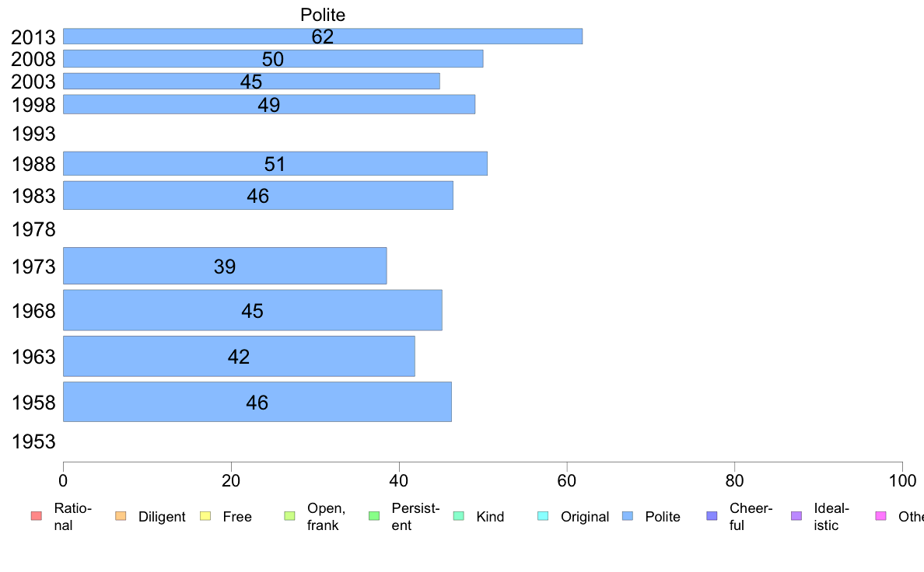Click the Diligent legend color swatch
Image resolution: width=924 pixels, height=572 pixels.
coord(121,517)
